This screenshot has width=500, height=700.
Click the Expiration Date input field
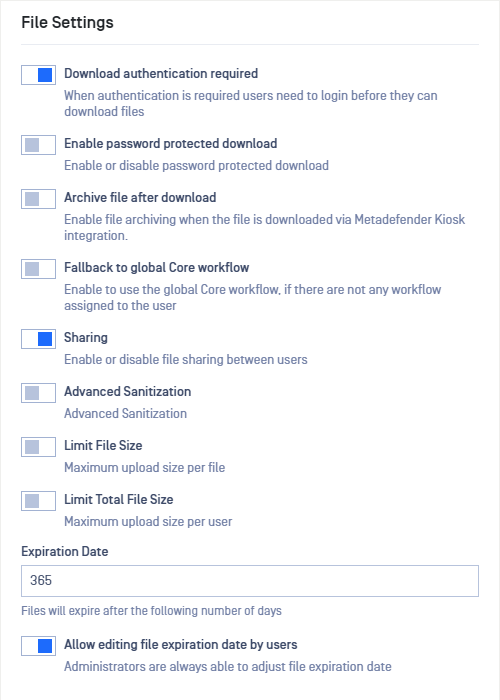point(250,580)
